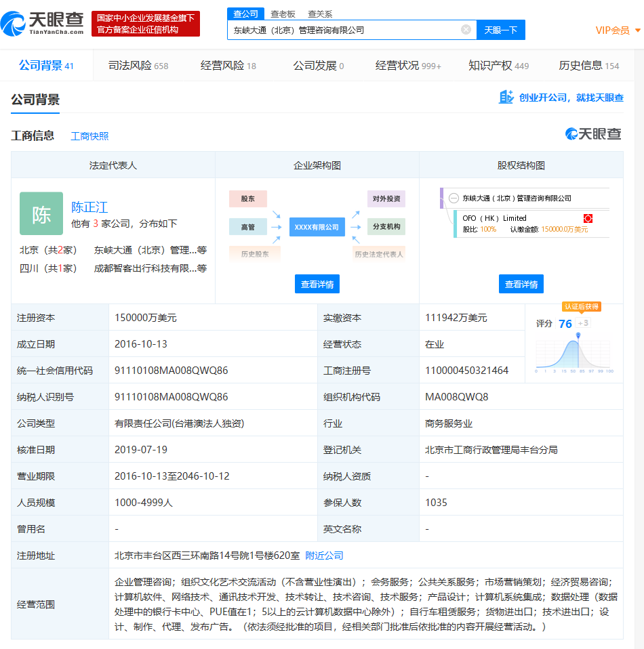Open the 工商快照 link

pos(89,136)
